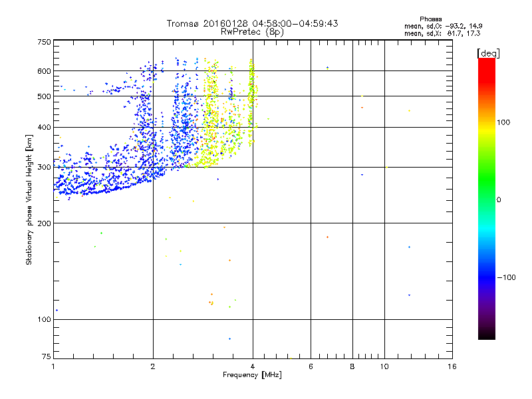This screenshot has width=532, height=399.
Task: Click the x-axis tick label "8"
Action: click(x=352, y=366)
